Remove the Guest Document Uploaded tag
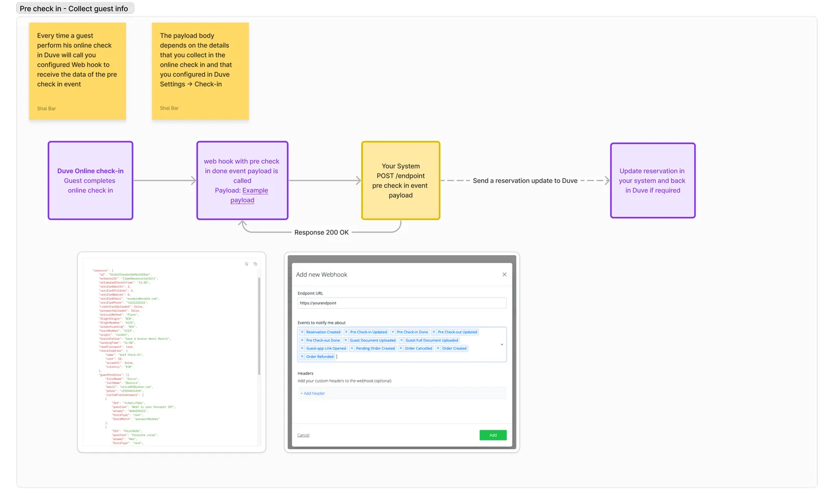Viewport: 834px width, 504px height. click(x=346, y=340)
